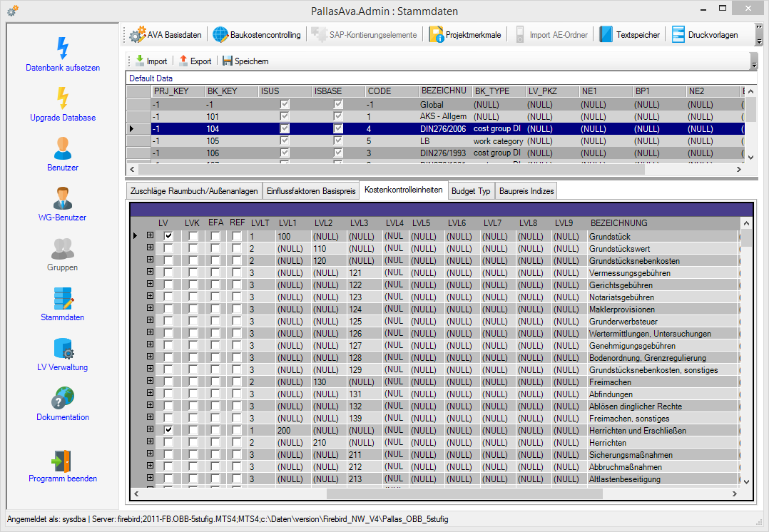Uncheck LV checkbox for Herrichten und Erschließen

pyautogui.click(x=168, y=430)
